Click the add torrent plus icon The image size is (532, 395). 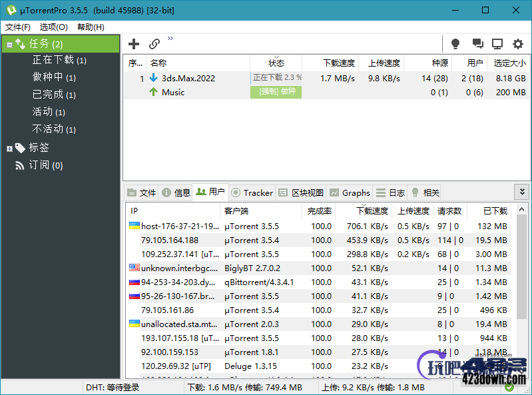pyautogui.click(x=134, y=44)
